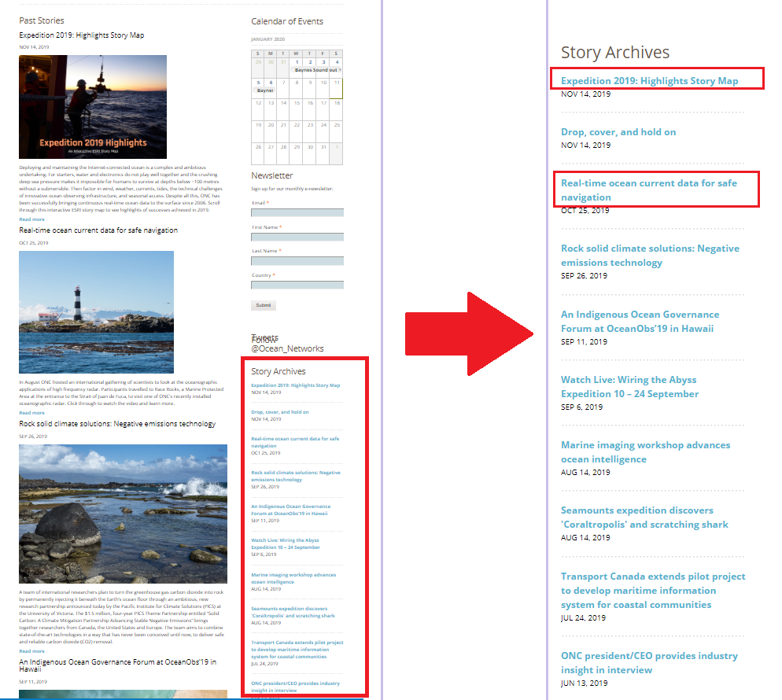Viewport: 782px width, 700px height.
Task: Follow @Ocean_Networks Twitter link
Action: 287,348
